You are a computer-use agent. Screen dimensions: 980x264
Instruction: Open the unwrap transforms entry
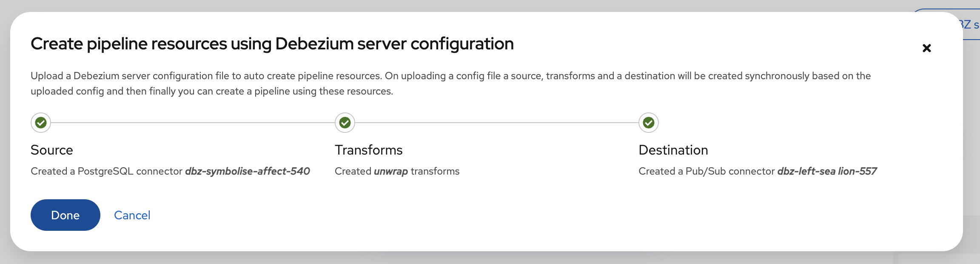[390, 172]
